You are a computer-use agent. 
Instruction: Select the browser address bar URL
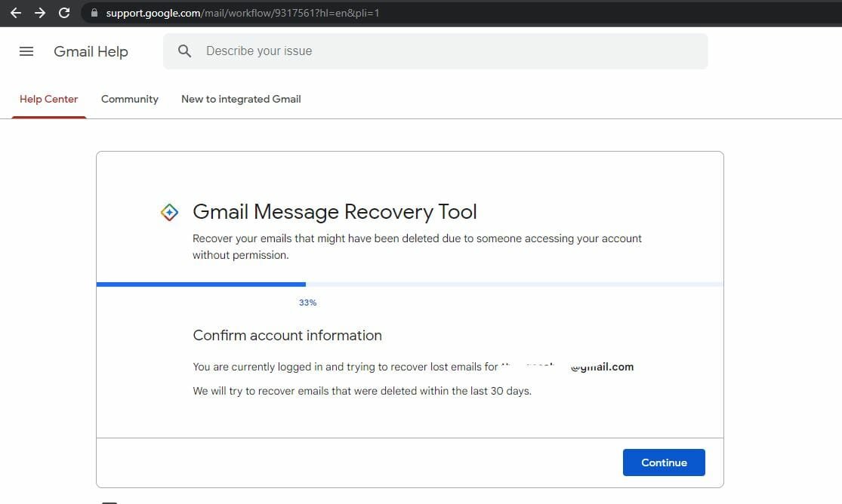pos(242,13)
